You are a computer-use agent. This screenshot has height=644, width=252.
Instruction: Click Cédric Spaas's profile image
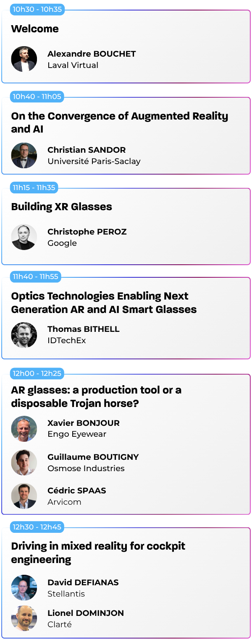tap(24, 496)
